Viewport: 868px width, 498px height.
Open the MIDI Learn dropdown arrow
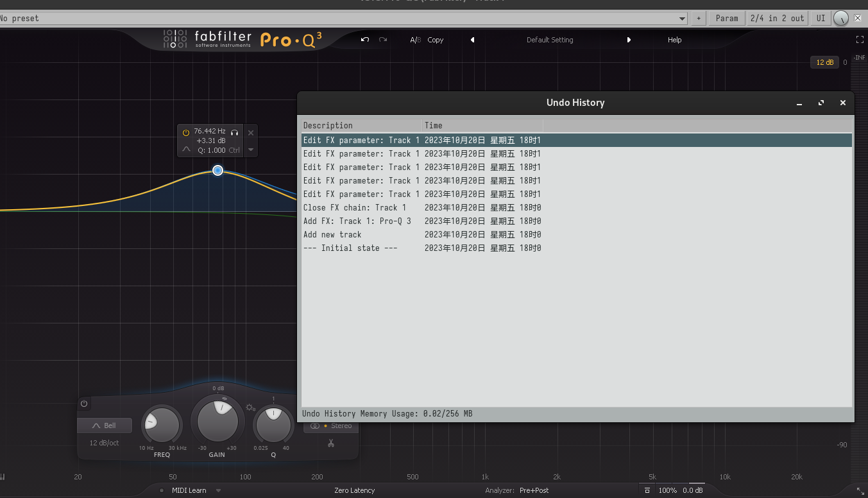click(x=218, y=490)
